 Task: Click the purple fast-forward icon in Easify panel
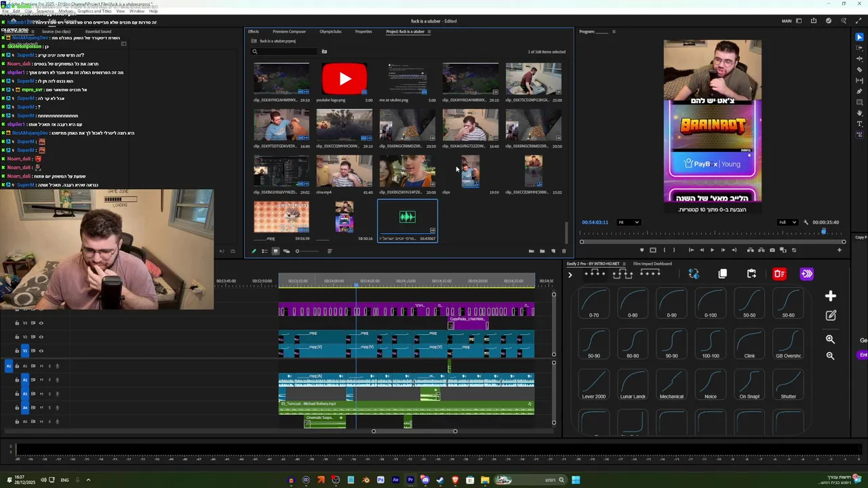click(x=806, y=274)
